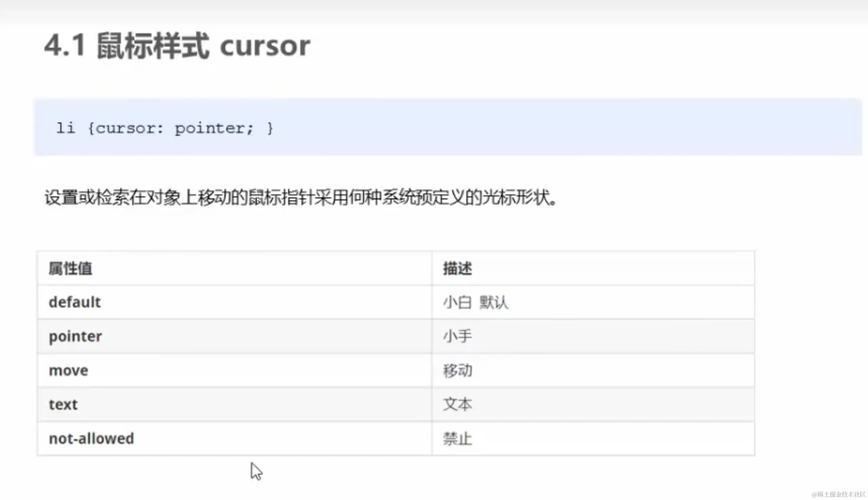Click the word 'cursor' in the title

click(x=265, y=46)
